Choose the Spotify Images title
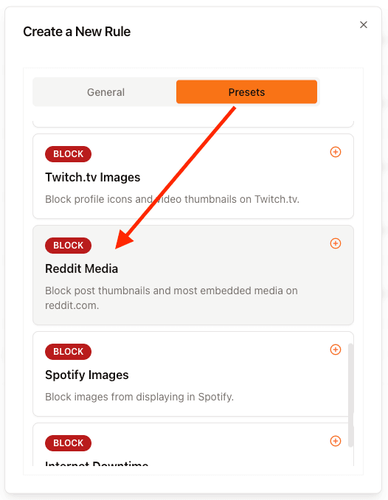Image resolution: width=388 pixels, height=500 pixels. [x=87, y=375]
